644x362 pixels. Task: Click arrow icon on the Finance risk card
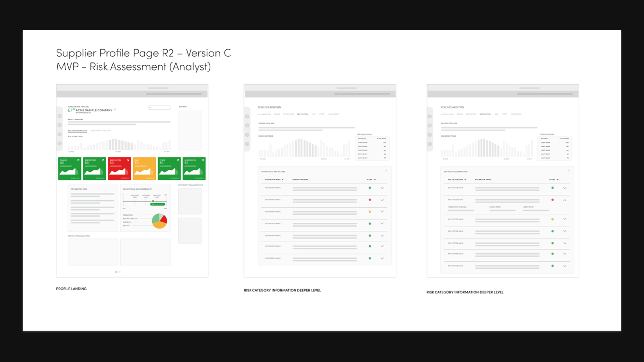(x=79, y=160)
